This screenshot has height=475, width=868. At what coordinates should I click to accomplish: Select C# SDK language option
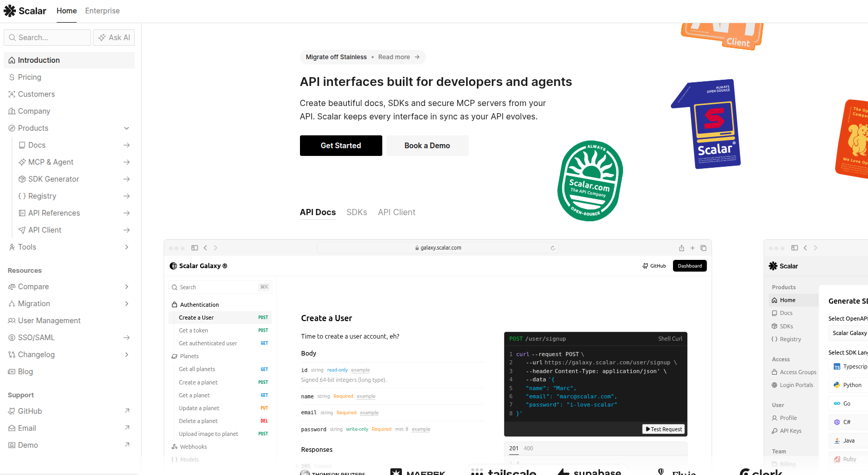click(848, 422)
